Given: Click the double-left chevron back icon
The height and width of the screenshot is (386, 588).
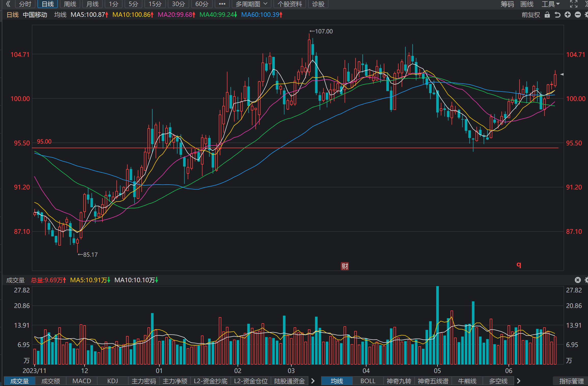Looking at the screenshot, I should (8, 4).
